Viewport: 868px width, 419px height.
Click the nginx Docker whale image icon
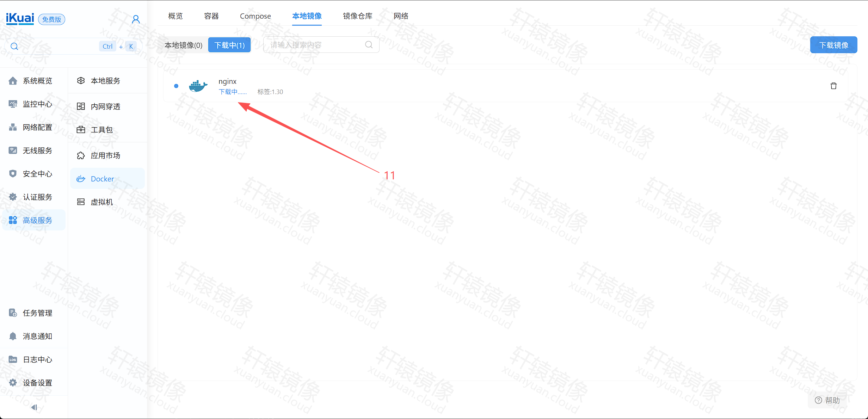(x=198, y=86)
